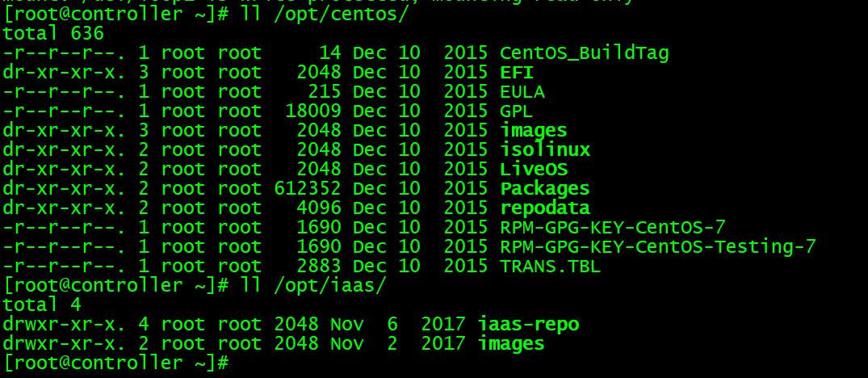
Task: Click the size value 215 of EULA
Action: pos(325,92)
